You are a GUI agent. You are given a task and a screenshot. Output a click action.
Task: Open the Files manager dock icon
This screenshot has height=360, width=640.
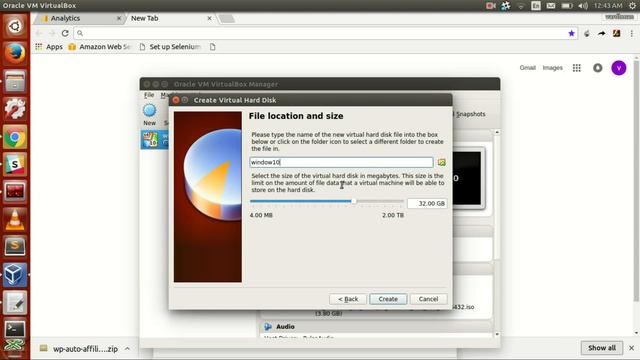(15, 81)
